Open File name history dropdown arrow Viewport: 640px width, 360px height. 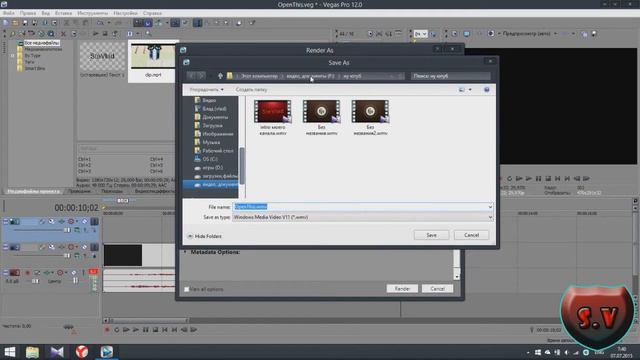(x=490, y=207)
